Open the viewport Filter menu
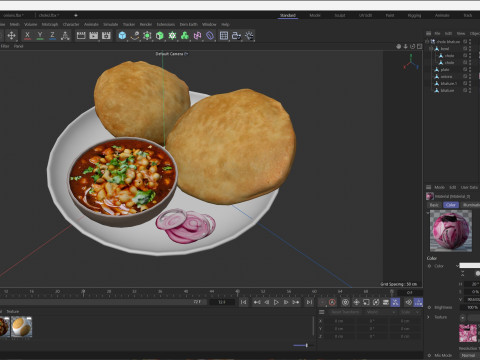The height and width of the screenshot is (360, 480). point(5,46)
